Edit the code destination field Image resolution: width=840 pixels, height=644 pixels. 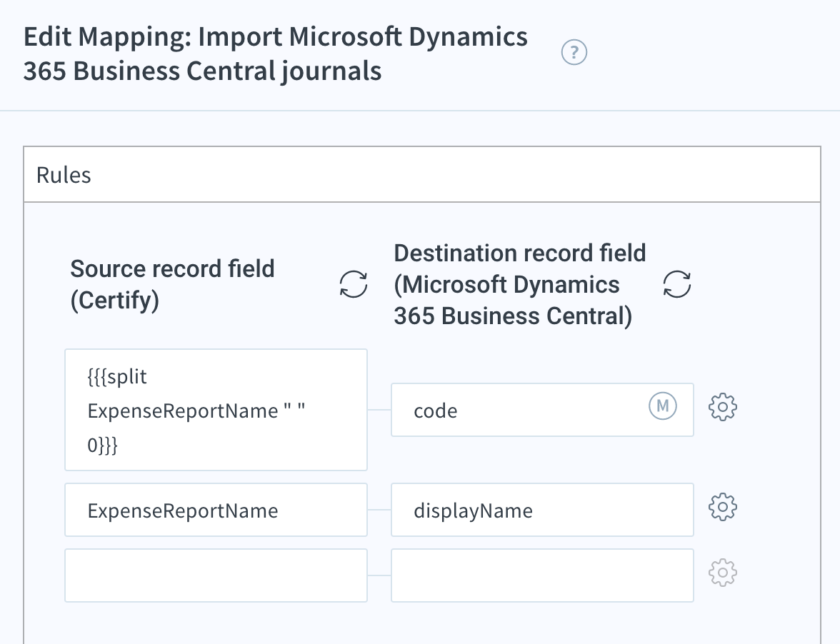pos(542,410)
